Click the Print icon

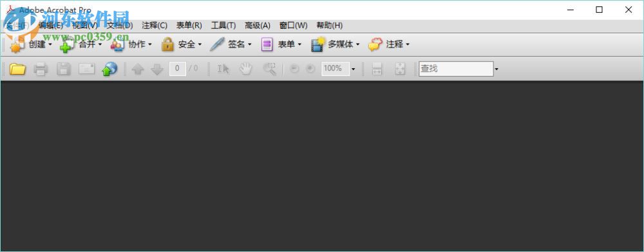pos(40,69)
